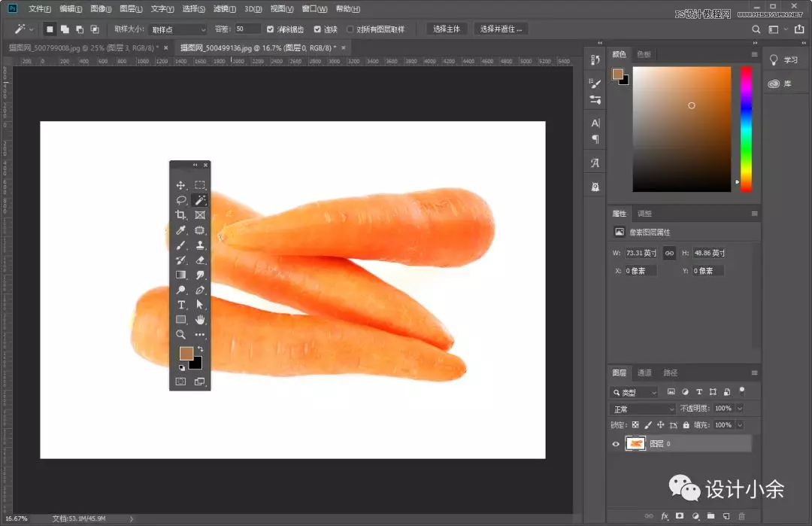Select the Smudge tool
The height and width of the screenshot is (526, 812).
click(200, 275)
